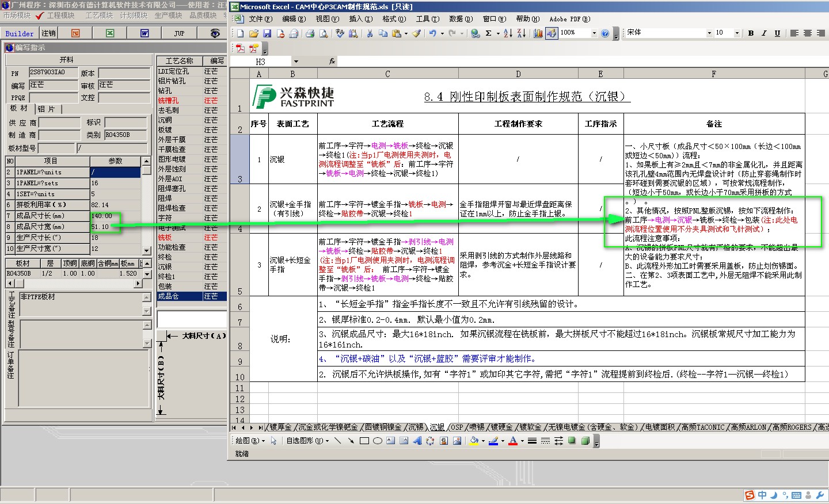Open the font name dropdown
The width and height of the screenshot is (829, 504).
click(709, 33)
